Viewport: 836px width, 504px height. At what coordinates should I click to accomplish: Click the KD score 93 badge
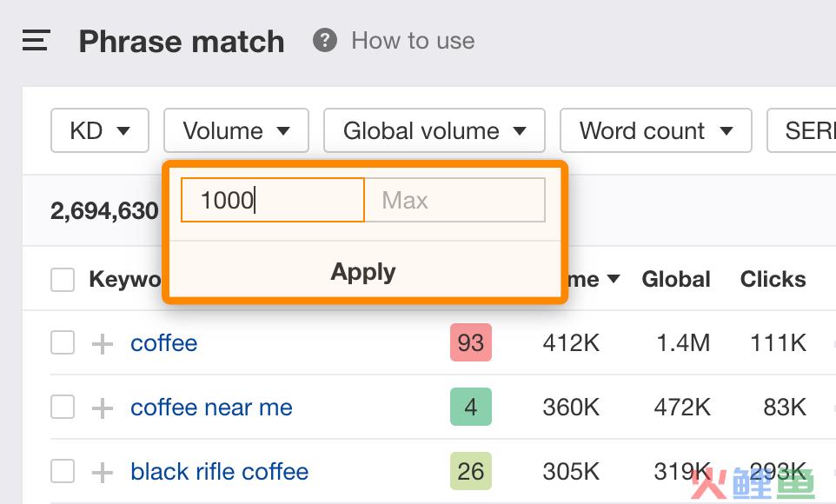471,342
